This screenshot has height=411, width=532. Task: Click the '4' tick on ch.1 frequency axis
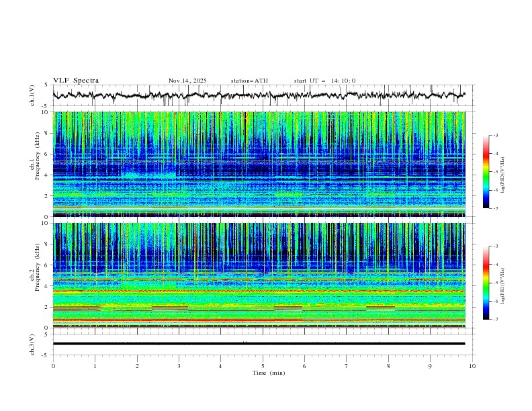pyautogui.click(x=47, y=175)
